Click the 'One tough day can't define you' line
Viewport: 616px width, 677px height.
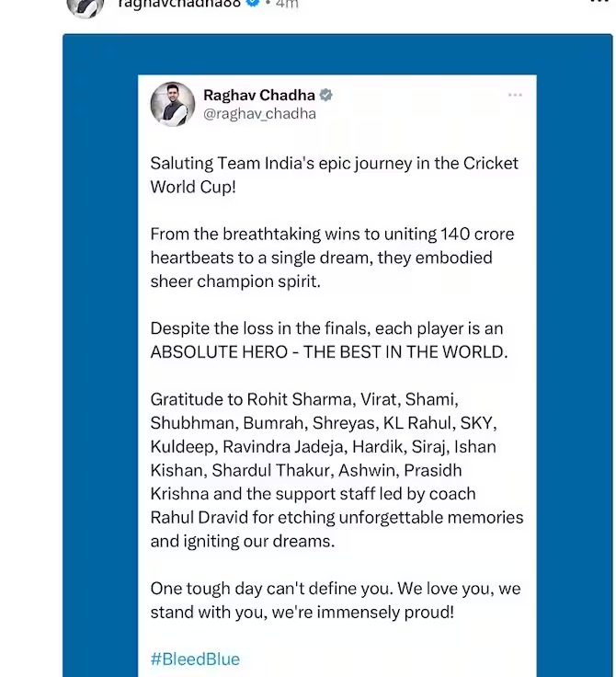336,589
